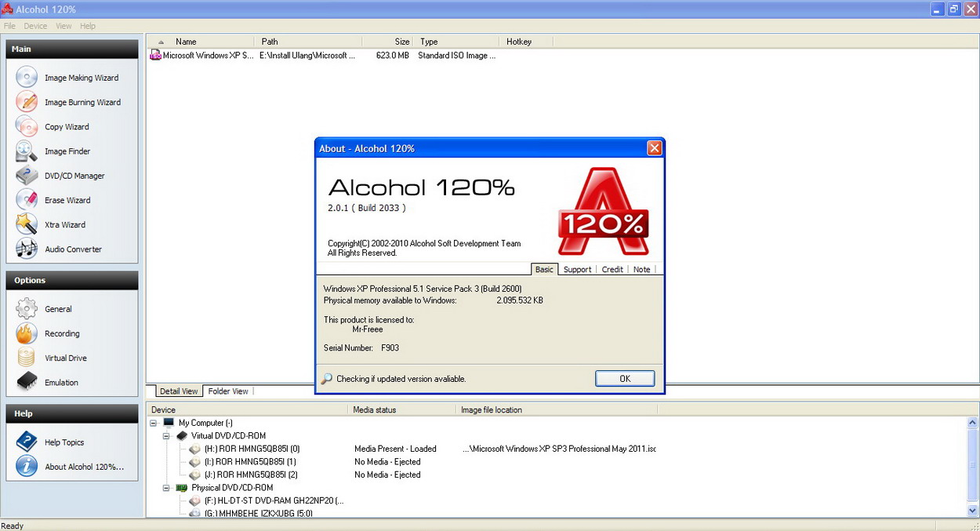Open DVD/CD Manager icon
Viewport: 980px width, 531px height.
(27, 176)
